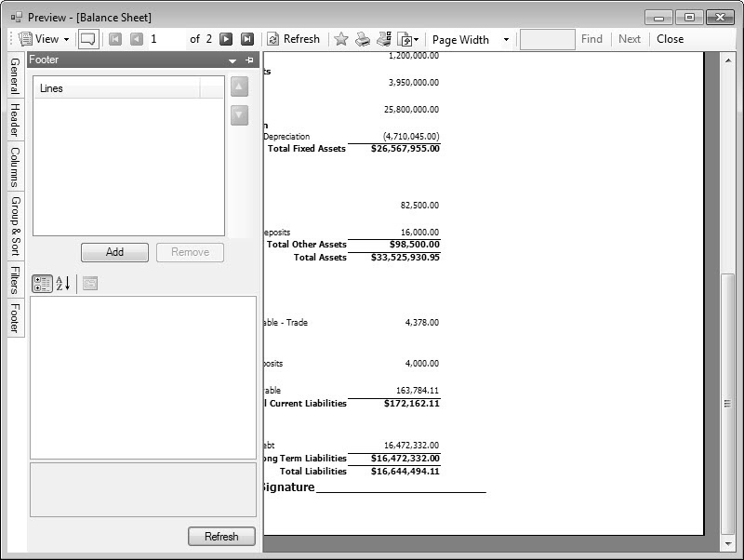744x560 pixels.
Task: Click the Add button under Lines
Action: [x=114, y=252]
